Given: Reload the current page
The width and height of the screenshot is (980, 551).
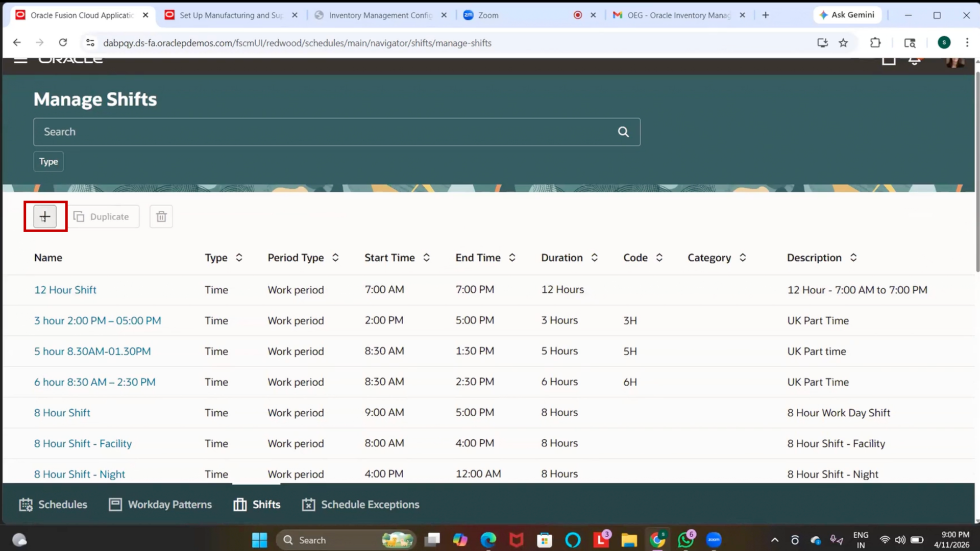Looking at the screenshot, I should point(63,43).
